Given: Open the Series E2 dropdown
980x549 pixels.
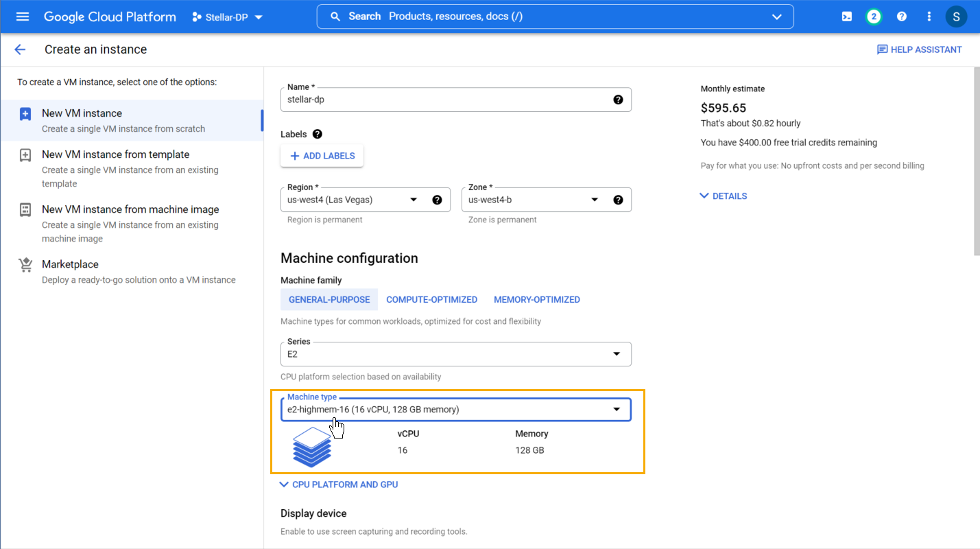Looking at the screenshot, I should tap(455, 354).
